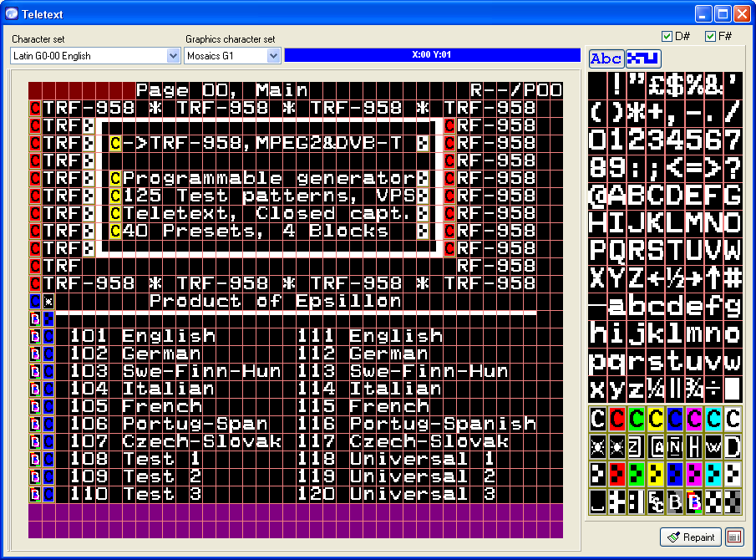This screenshot has height=560, width=756.
Task: Pick the @ character in palette
Action: click(x=598, y=195)
